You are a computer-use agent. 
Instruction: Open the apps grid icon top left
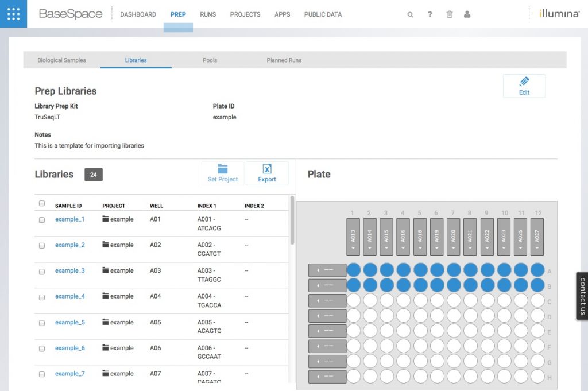pyautogui.click(x=12, y=13)
